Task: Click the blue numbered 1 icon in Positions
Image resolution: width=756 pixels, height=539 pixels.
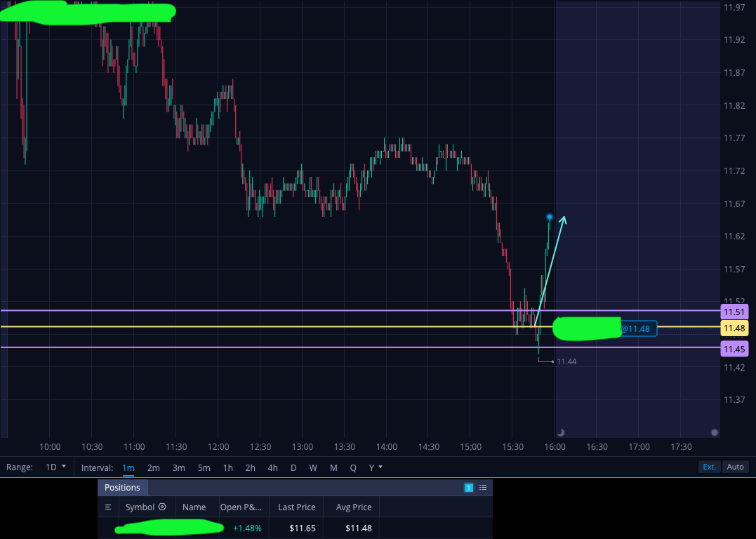Action: point(469,487)
